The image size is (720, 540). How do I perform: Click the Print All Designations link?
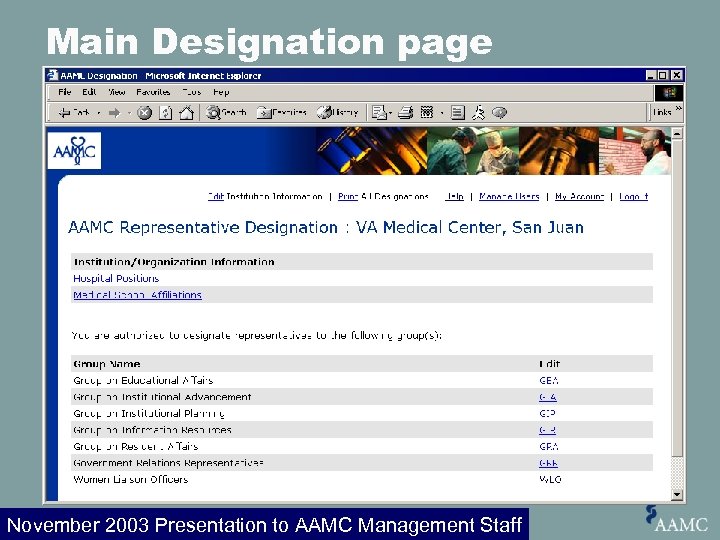pyautogui.click(x=383, y=197)
